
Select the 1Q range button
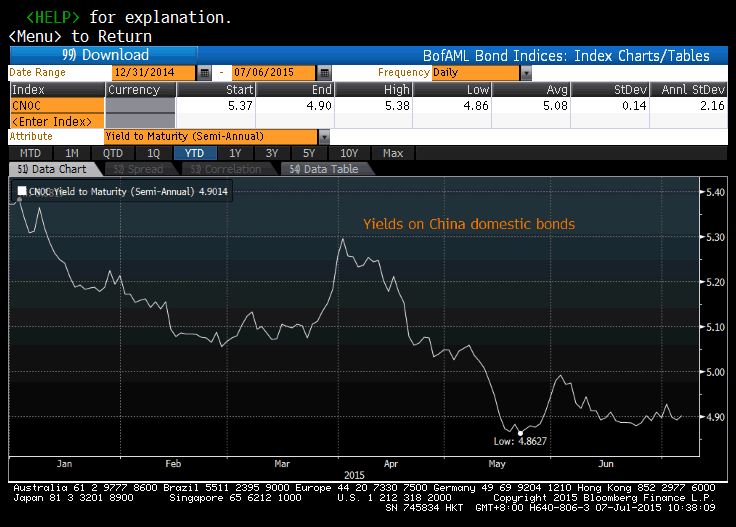(153, 153)
